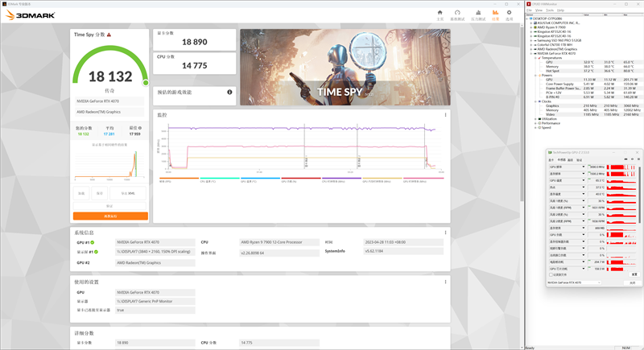Click the info icon next to 最佳
This screenshot has width=644, height=350.
[x=139, y=128]
